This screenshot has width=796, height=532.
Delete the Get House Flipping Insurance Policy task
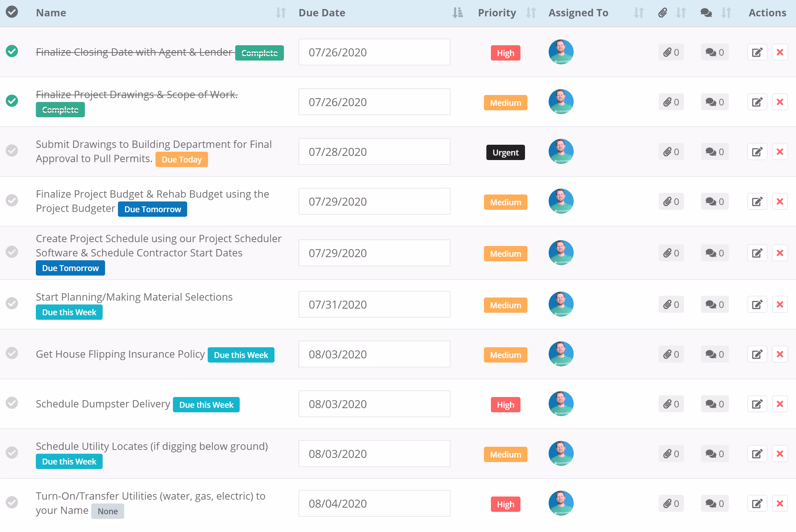(780, 355)
